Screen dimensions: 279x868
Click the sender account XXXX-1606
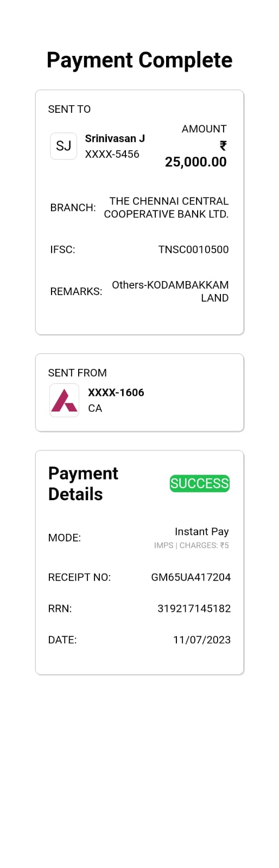coord(116,392)
